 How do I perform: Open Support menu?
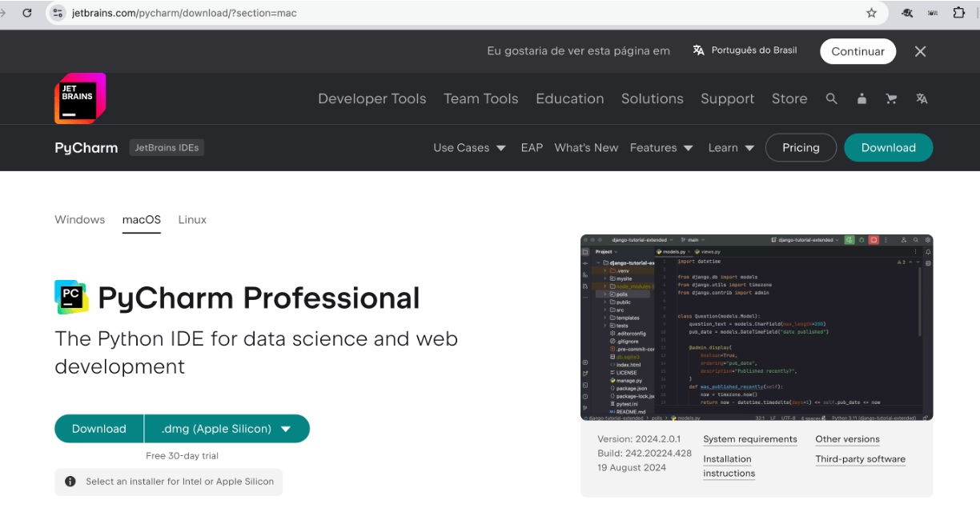coord(728,98)
